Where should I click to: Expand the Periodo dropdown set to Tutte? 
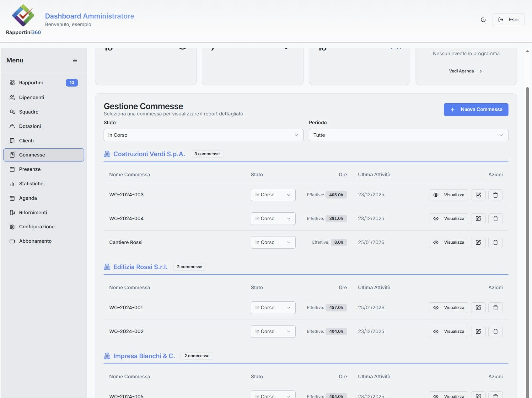point(408,135)
